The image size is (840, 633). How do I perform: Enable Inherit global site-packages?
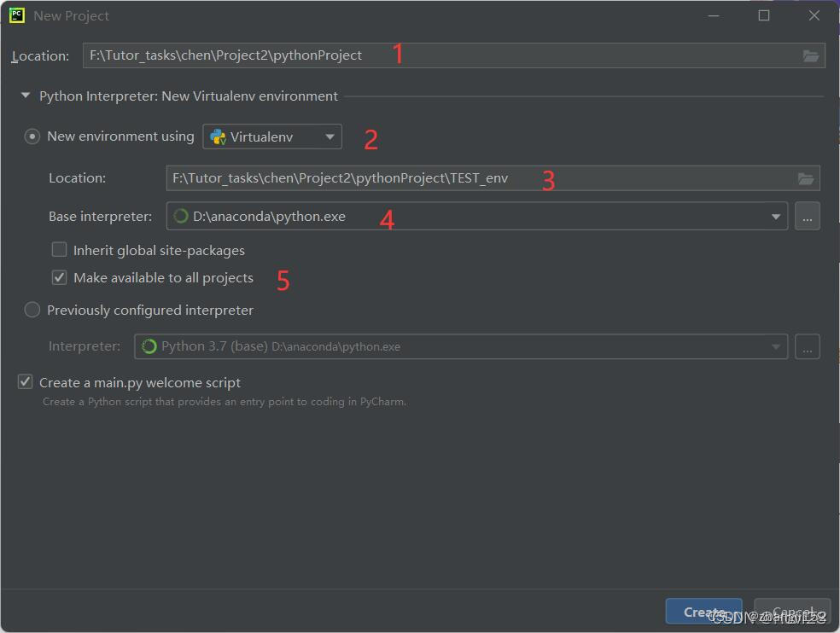[x=59, y=250]
